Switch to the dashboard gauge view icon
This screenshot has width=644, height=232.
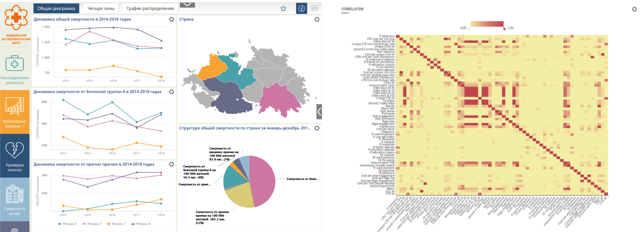pos(301,8)
